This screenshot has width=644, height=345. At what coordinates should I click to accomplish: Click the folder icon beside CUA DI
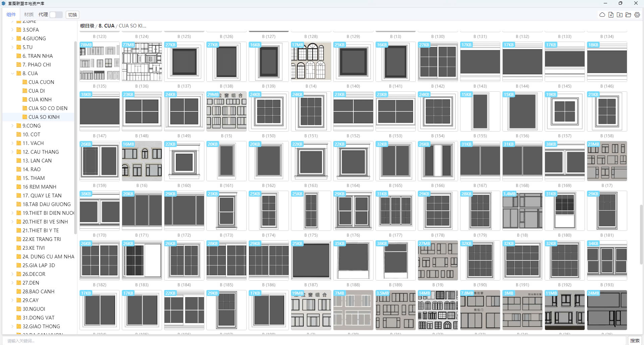click(25, 91)
